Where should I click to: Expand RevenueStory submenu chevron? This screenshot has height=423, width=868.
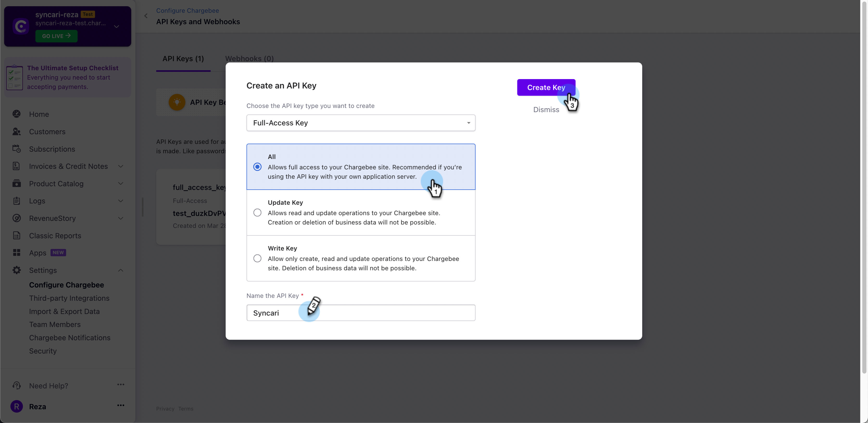click(121, 218)
